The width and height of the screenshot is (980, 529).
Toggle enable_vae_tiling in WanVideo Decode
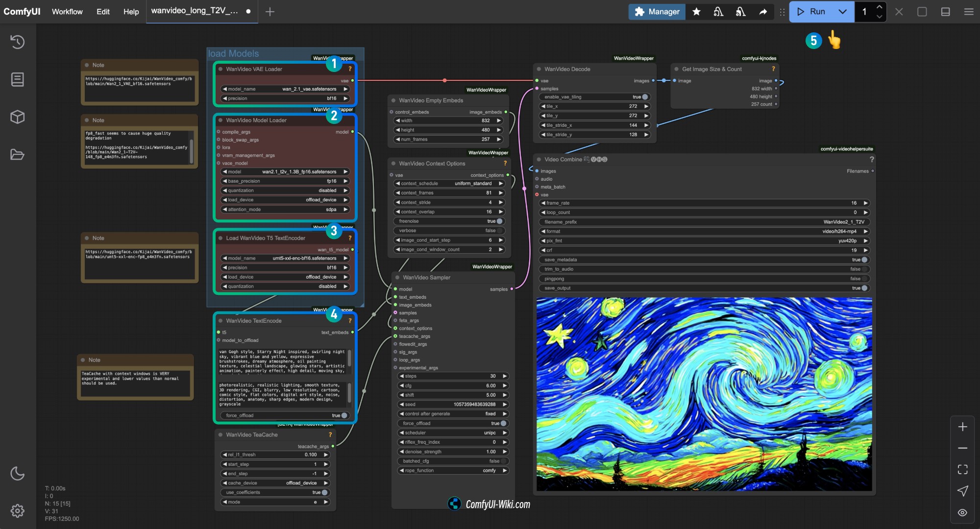(595, 97)
